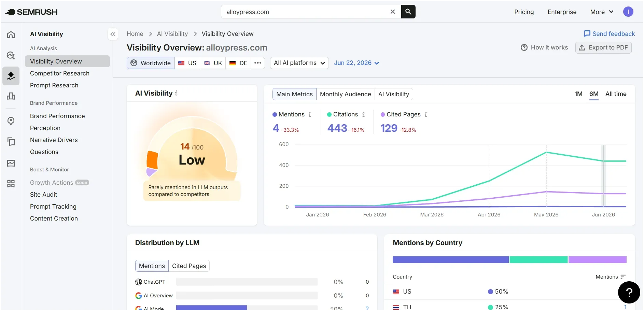Viewport: 644px width, 311px height.
Task: Open the Home icon in left rail
Action: (x=11, y=34)
